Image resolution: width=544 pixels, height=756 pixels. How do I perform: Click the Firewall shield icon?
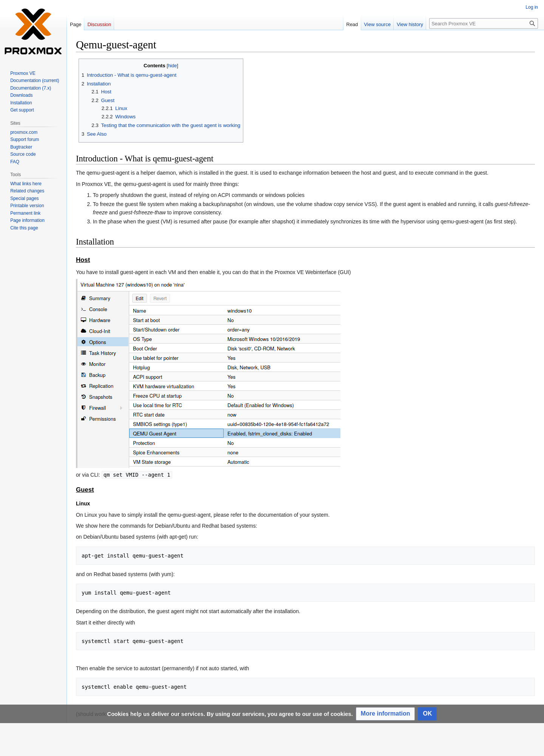83,408
